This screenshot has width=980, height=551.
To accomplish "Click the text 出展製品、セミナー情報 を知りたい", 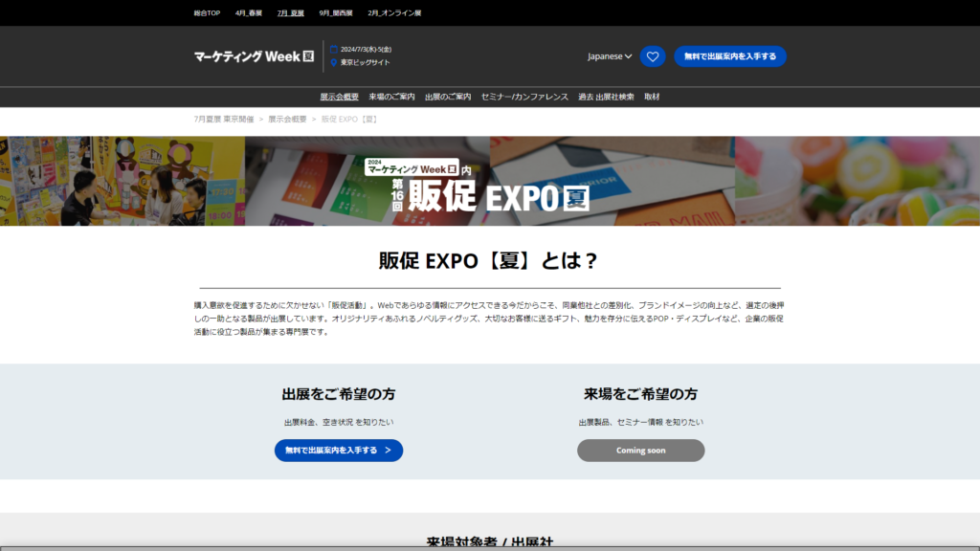I will click(x=640, y=422).
